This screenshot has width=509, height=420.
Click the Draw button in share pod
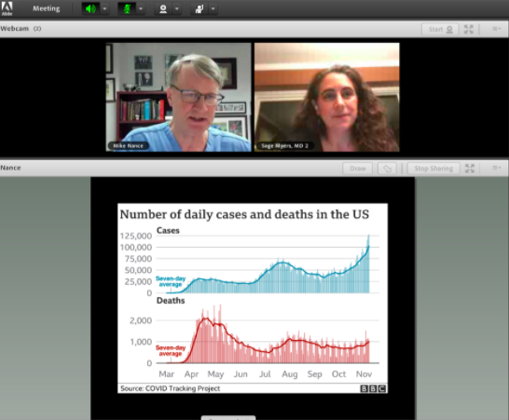358,169
